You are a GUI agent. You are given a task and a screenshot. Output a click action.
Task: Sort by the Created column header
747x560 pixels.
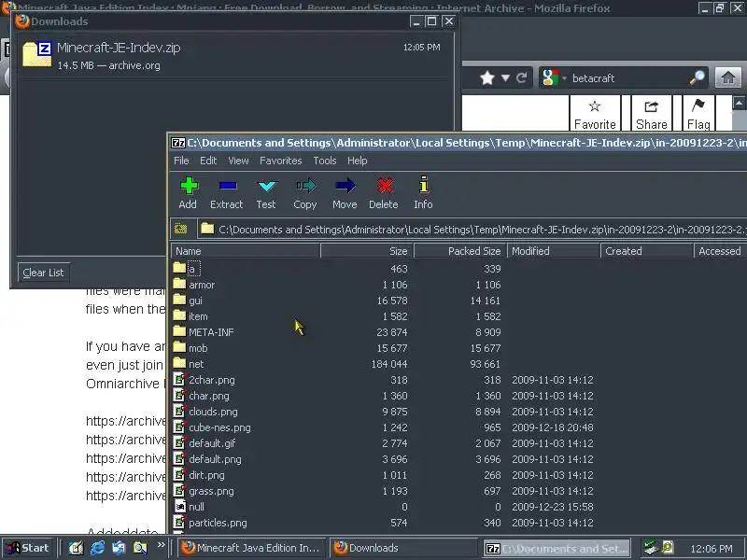647,251
